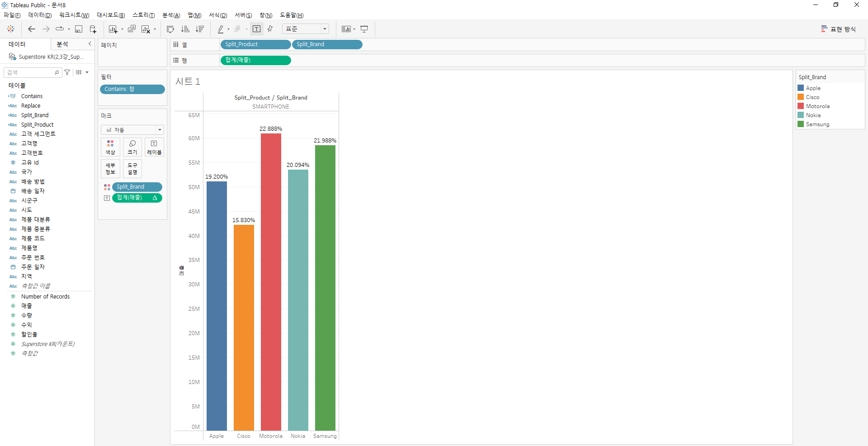Click the Tableau start page icon
The width and height of the screenshot is (868, 446).
pyautogui.click(x=11, y=29)
